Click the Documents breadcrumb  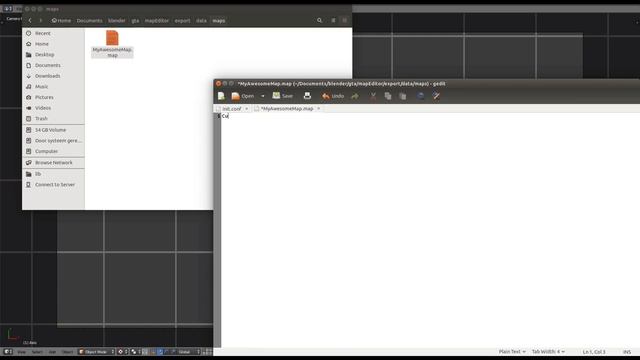click(89, 20)
